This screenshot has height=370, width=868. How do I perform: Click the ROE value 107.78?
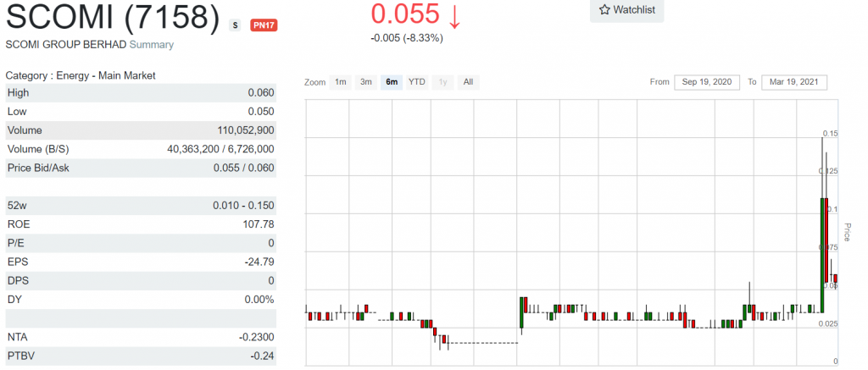[x=259, y=224]
